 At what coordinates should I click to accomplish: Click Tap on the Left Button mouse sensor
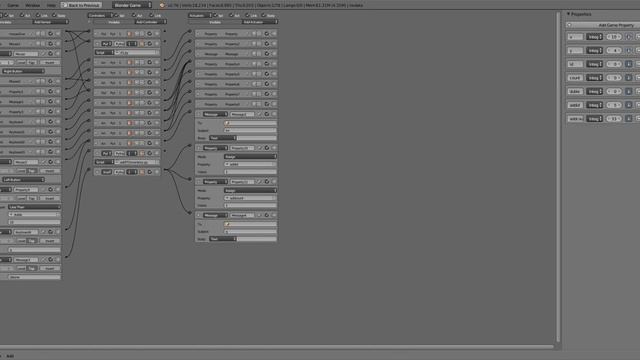coord(32,171)
